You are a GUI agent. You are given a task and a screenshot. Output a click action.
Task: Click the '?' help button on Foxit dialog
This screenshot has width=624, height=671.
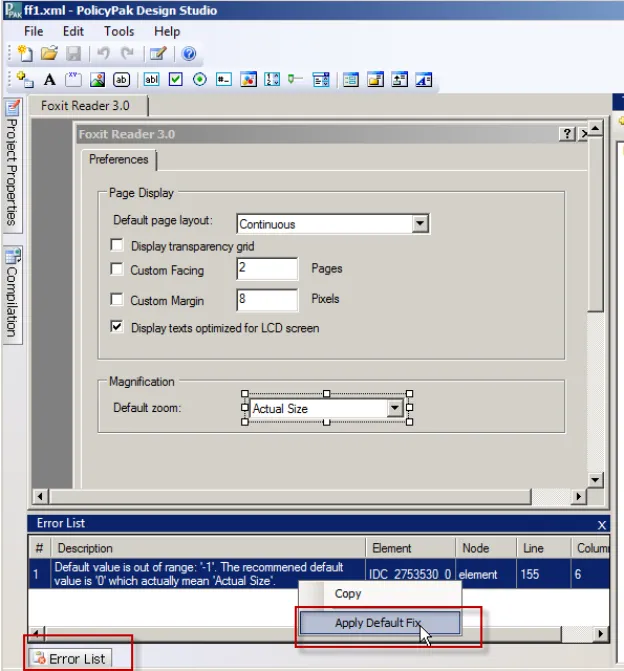(567, 134)
